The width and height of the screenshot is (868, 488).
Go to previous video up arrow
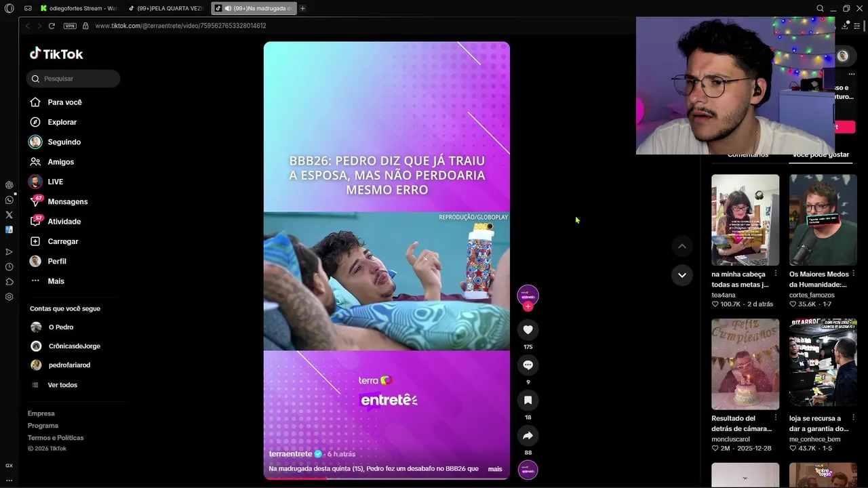[x=682, y=246]
